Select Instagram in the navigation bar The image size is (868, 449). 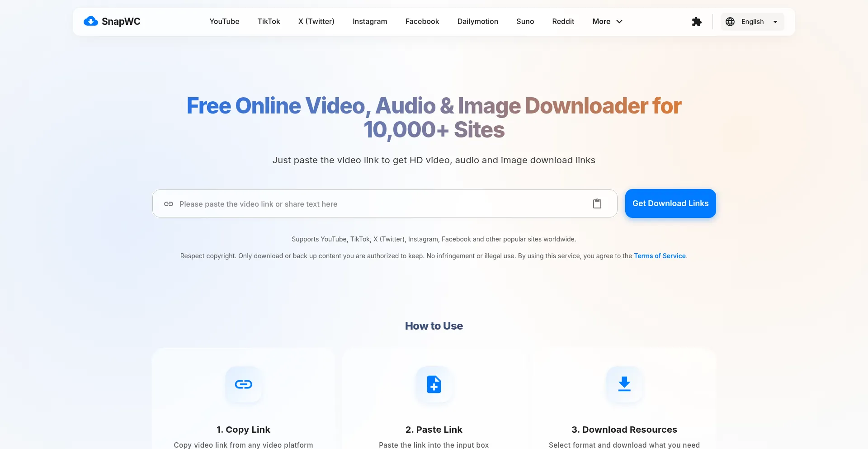point(370,21)
